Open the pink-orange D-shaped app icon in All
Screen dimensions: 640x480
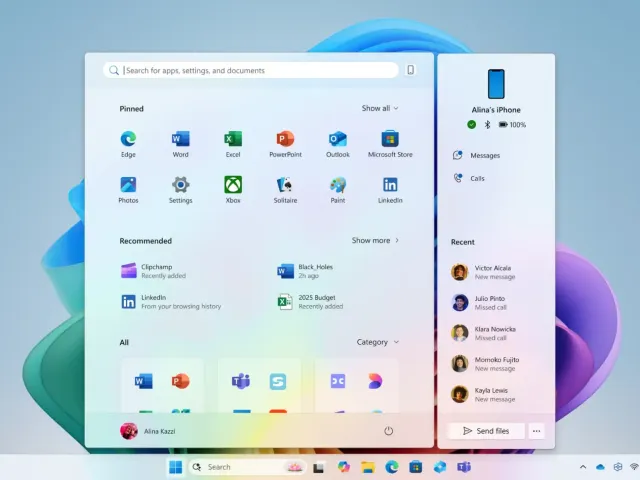pyautogui.click(x=375, y=381)
